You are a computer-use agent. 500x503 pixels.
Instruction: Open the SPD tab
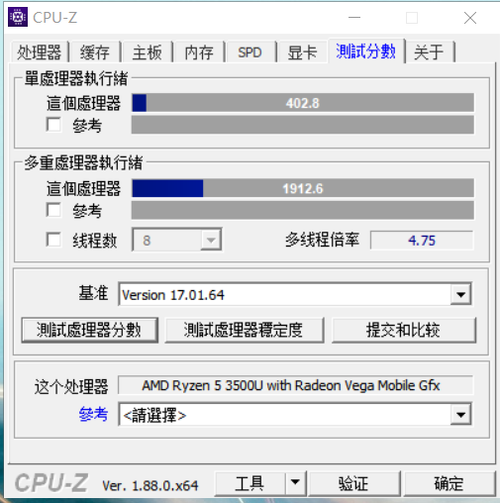click(250, 52)
